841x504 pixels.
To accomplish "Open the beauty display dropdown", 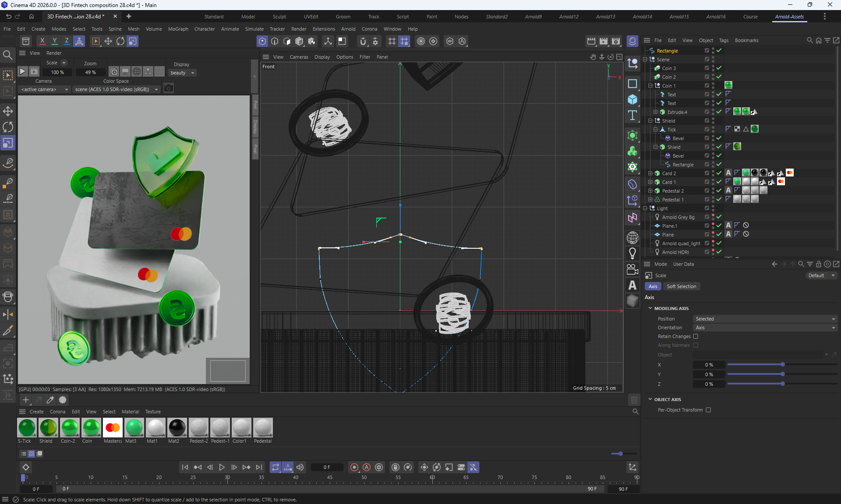I will (x=182, y=73).
